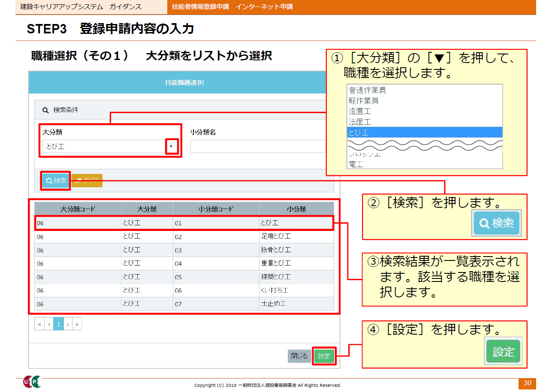Select the 建築とび工 row
Image resolution: width=549 pixels, height=392 pixels.
(x=184, y=277)
